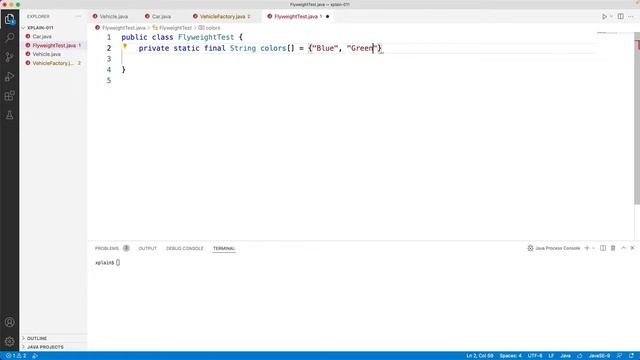Click the debug launch icon in status bar
This screenshot has height=360, width=640.
point(35,356)
